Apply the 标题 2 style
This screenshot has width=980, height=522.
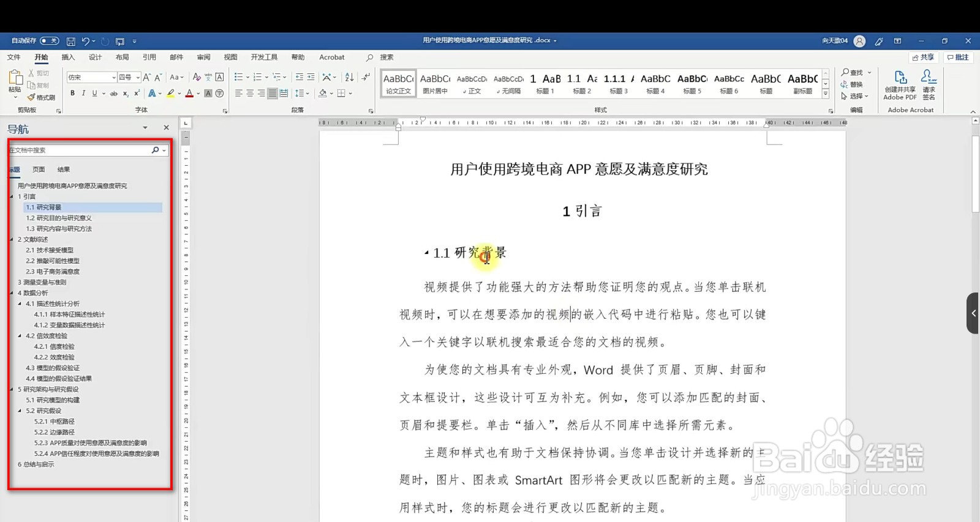pos(582,84)
